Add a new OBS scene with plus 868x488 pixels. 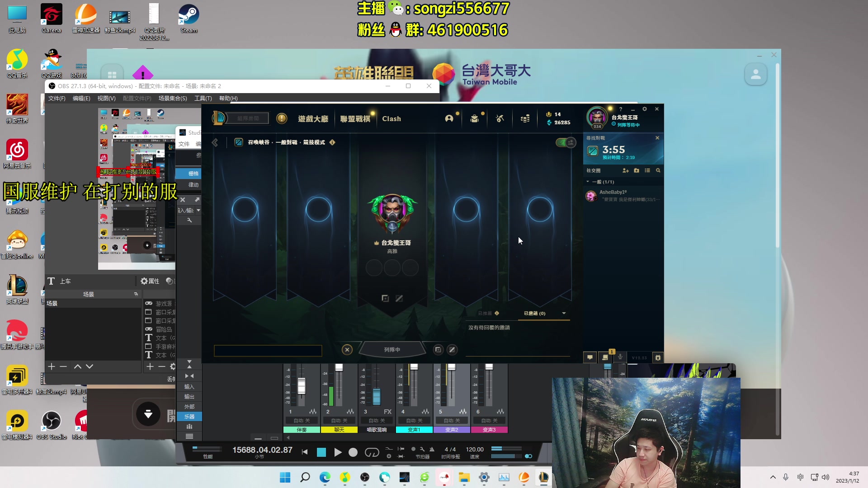click(52, 366)
